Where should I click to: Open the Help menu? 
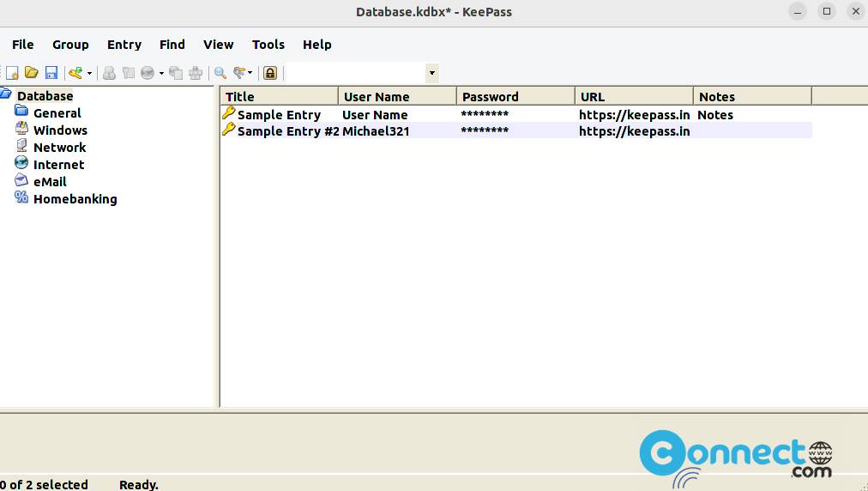[316, 45]
